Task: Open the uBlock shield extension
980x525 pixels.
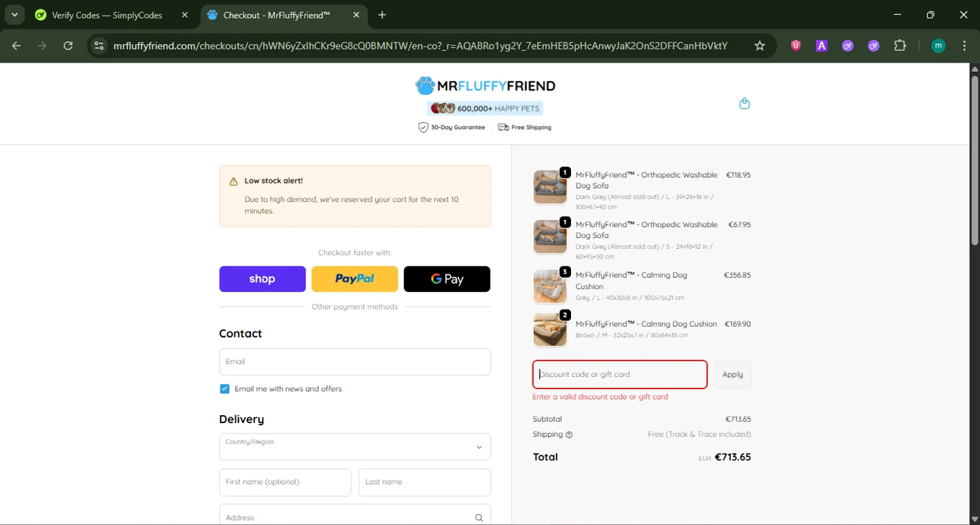Action: (x=795, y=46)
